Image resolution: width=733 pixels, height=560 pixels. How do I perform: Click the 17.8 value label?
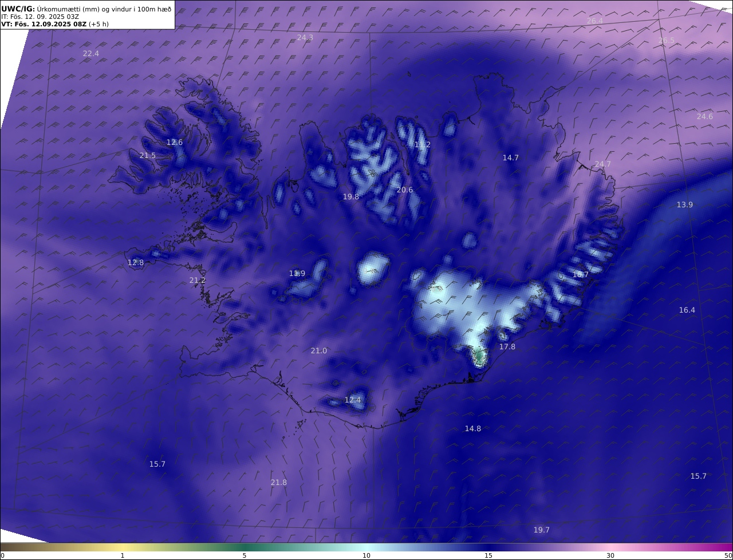tap(507, 346)
